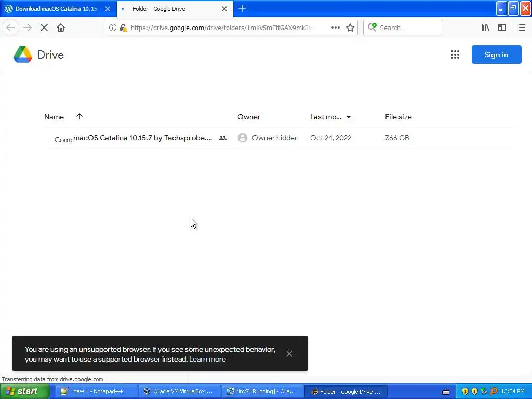Sign in to Google Drive
Viewport: 532px width, 399px height.
(x=496, y=55)
